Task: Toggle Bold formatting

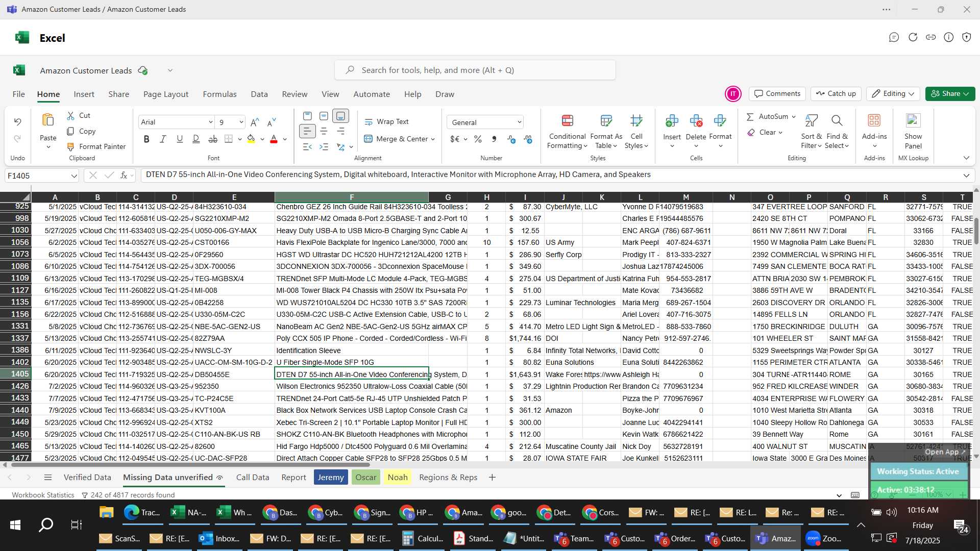Action: point(146,139)
